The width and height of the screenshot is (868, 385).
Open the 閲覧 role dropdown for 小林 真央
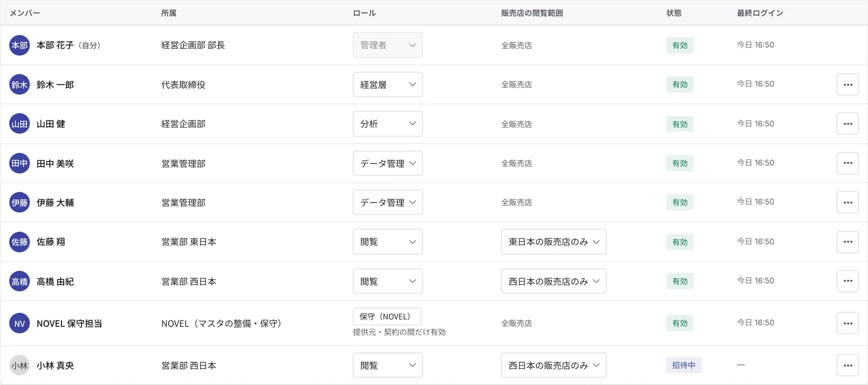pos(388,365)
